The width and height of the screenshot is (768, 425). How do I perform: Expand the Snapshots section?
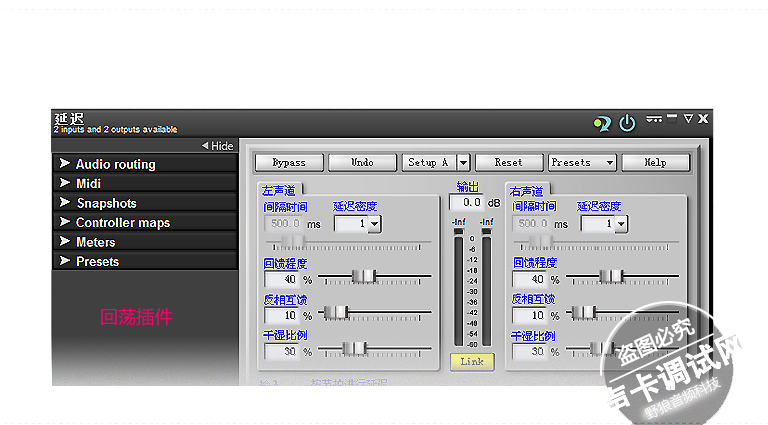point(145,203)
